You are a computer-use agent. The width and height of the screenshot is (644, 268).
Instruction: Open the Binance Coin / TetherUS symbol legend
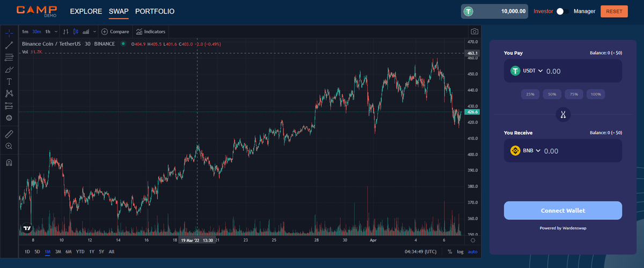[68, 44]
